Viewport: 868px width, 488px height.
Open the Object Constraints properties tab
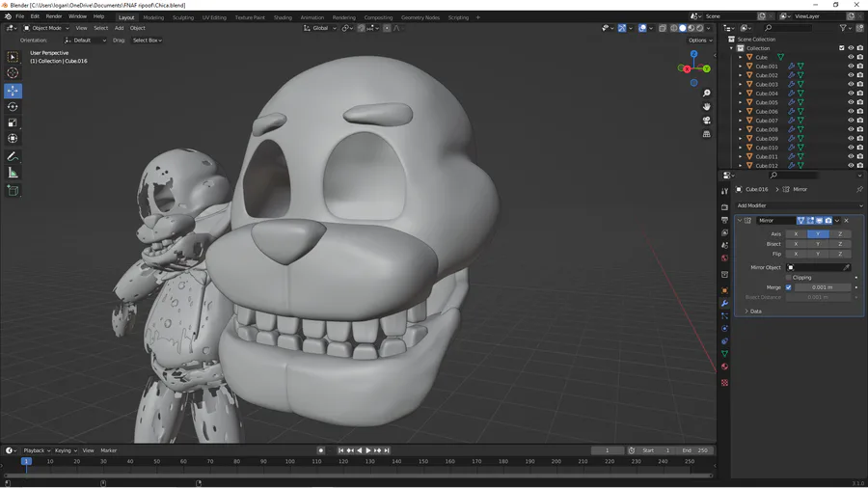coord(724,341)
